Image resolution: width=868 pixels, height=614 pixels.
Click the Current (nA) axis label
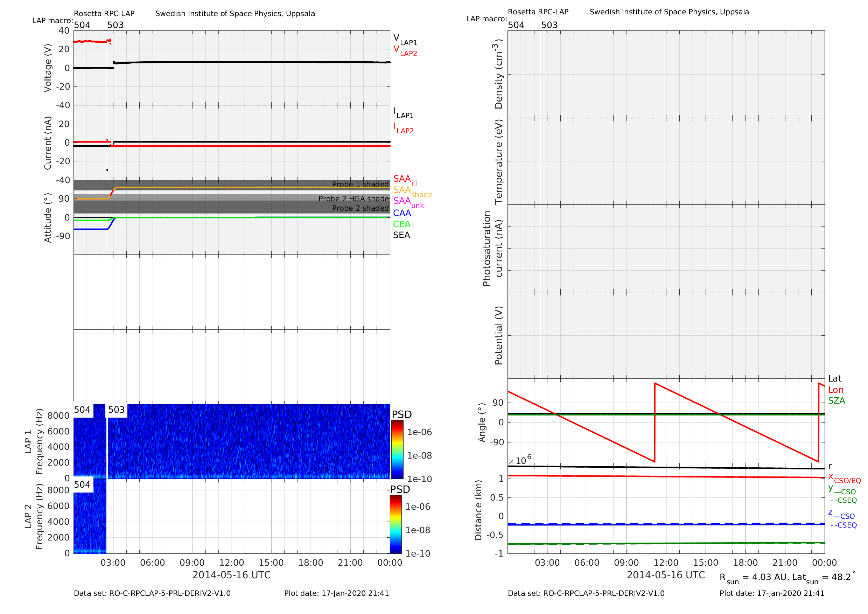point(48,143)
